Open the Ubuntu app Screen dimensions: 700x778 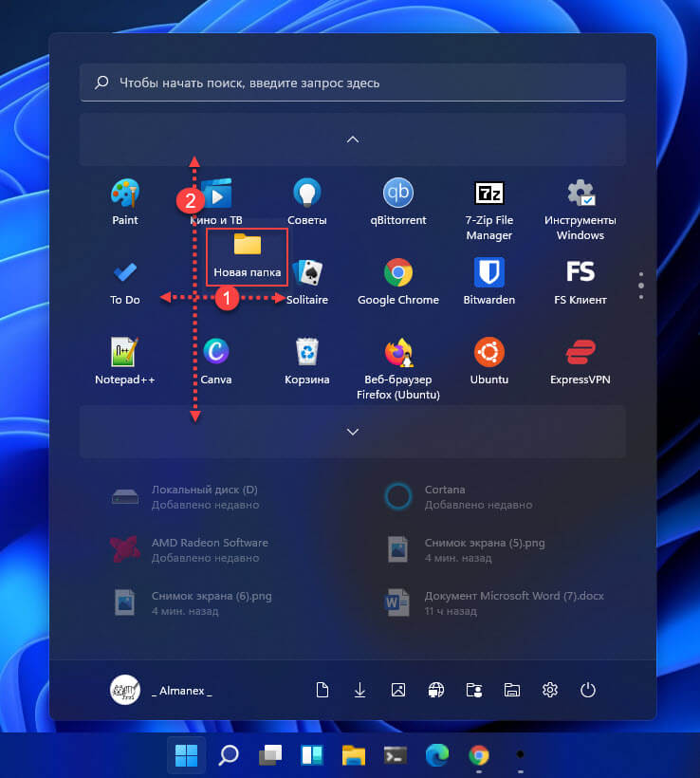click(489, 361)
